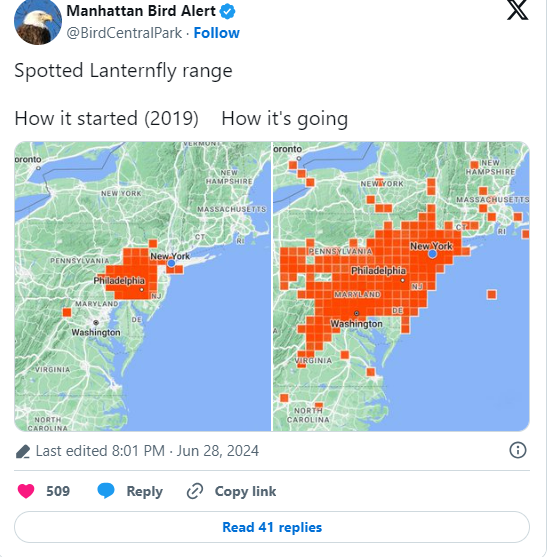Click the 509 likes count
This screenshot has height=557, width=548.
pyautogui.click(x=58, y=491)
